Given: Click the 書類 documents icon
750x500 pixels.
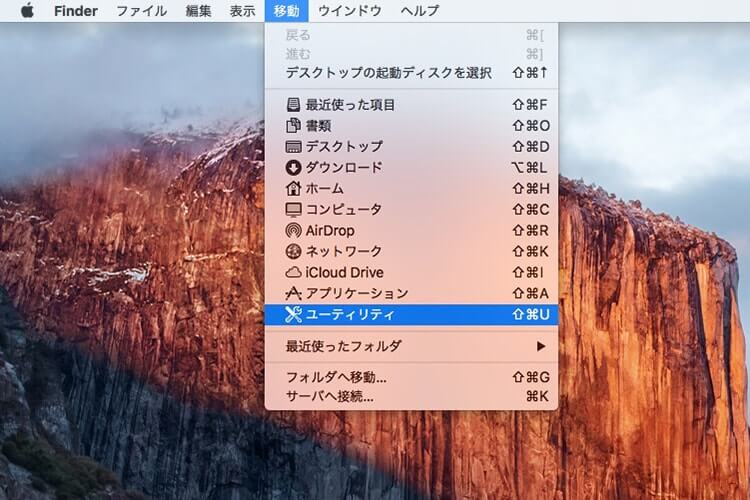Looking at the screenshot, I should (x=293, y=125).
